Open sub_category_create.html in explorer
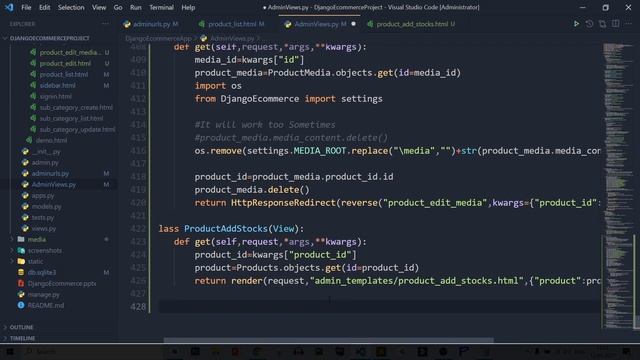Screen dimensions: 640x360 (76, 107)
